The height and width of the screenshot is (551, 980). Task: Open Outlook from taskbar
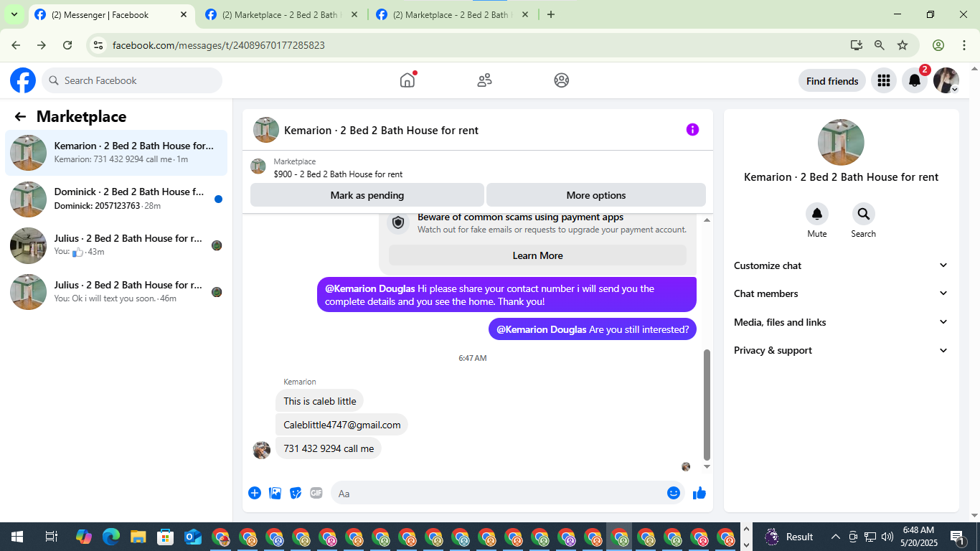[192, 537]
